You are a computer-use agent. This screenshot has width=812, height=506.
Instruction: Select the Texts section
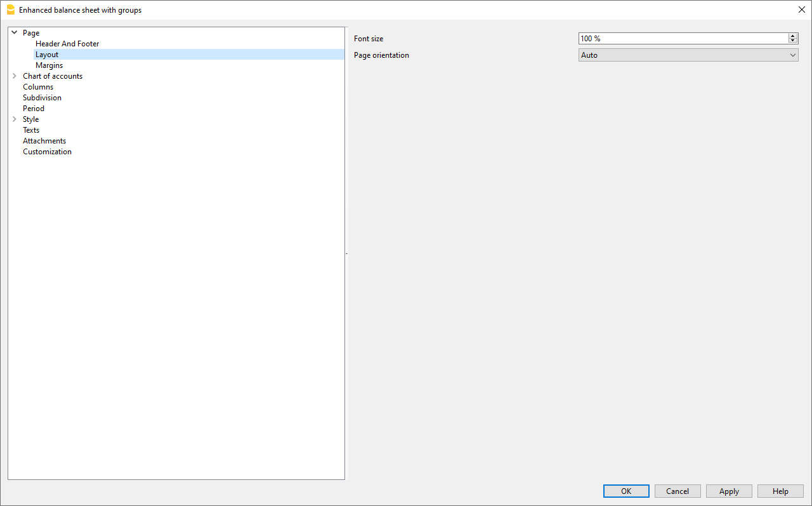click(x=31, y=130)
